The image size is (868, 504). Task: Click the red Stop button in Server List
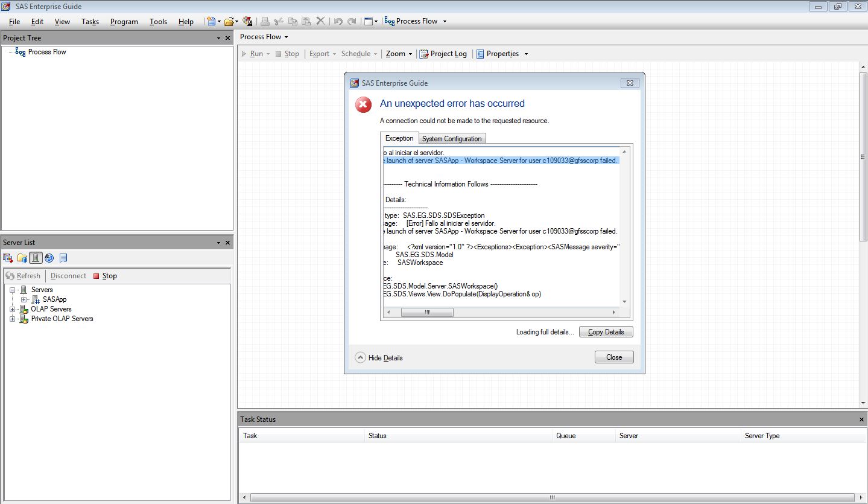click(105, 276)
